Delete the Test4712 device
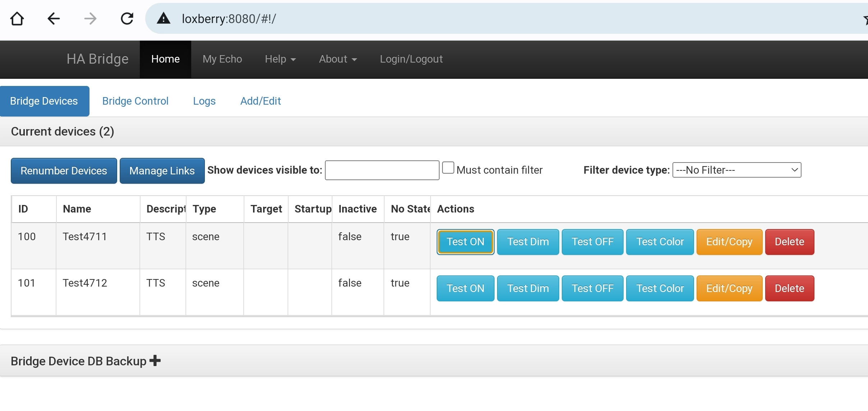This screenshot has width=868, height=411. [x=789, y=288]
